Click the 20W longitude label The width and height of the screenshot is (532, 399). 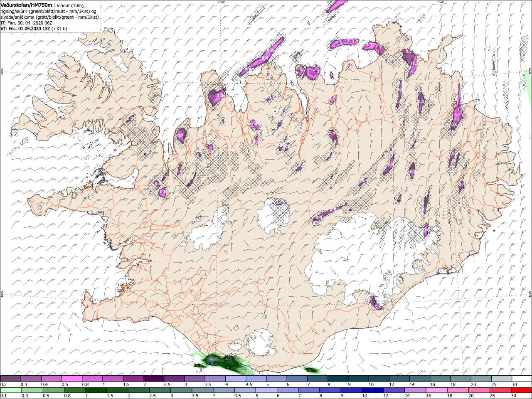(221, 2)
